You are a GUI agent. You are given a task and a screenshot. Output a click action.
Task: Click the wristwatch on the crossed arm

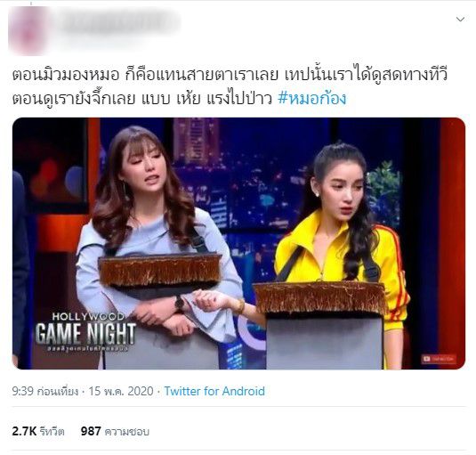(179, 303)
